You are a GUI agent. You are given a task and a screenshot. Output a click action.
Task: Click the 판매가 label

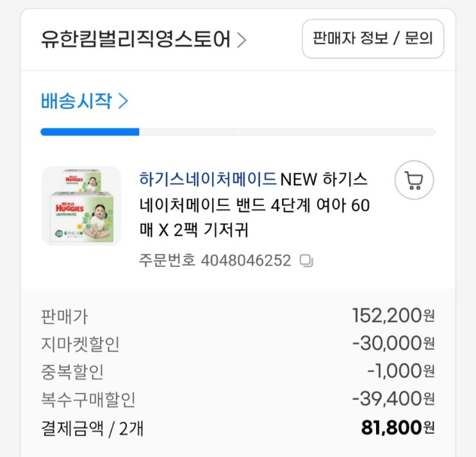pos(63,316)
